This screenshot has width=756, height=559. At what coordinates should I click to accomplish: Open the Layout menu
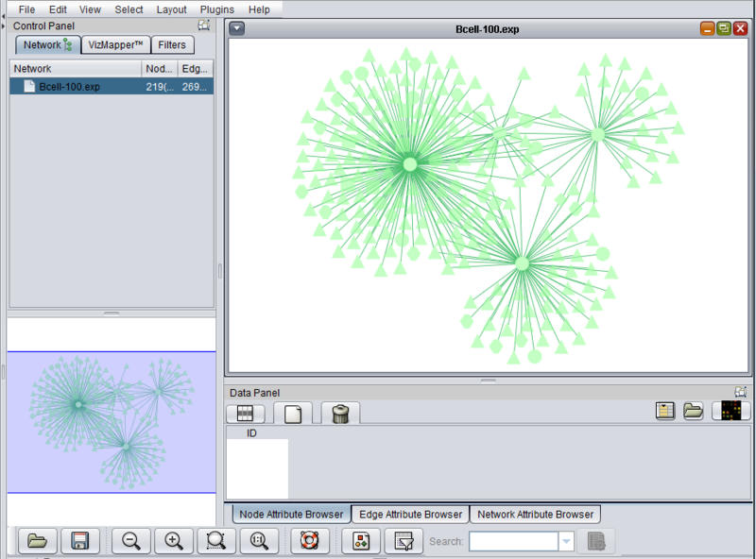coord(171,9)
